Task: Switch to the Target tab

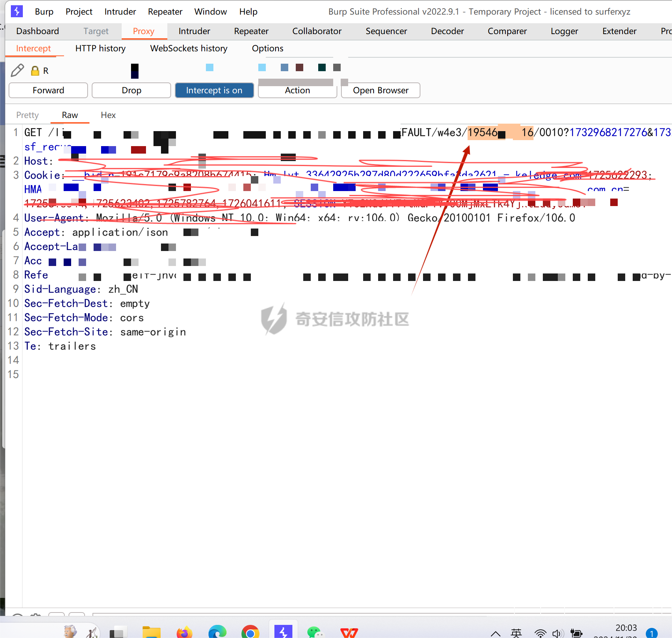Action: coord(96,31)
